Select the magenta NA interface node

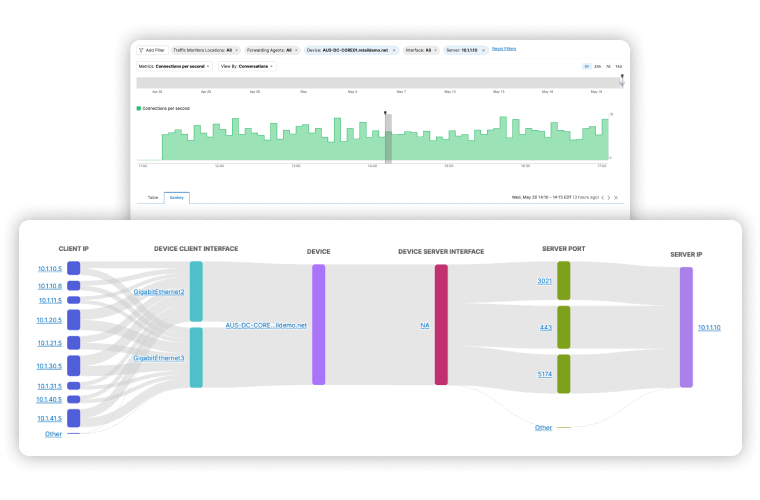441,324
